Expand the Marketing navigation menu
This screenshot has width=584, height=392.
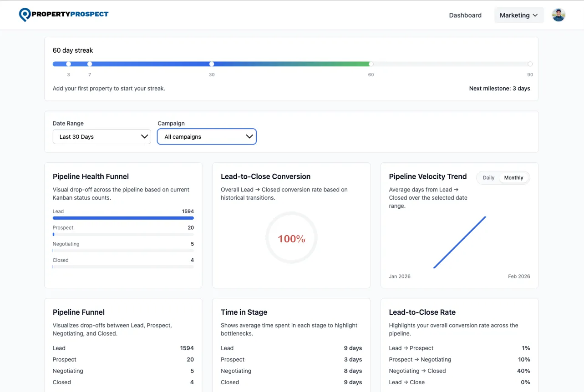[519, 15]
